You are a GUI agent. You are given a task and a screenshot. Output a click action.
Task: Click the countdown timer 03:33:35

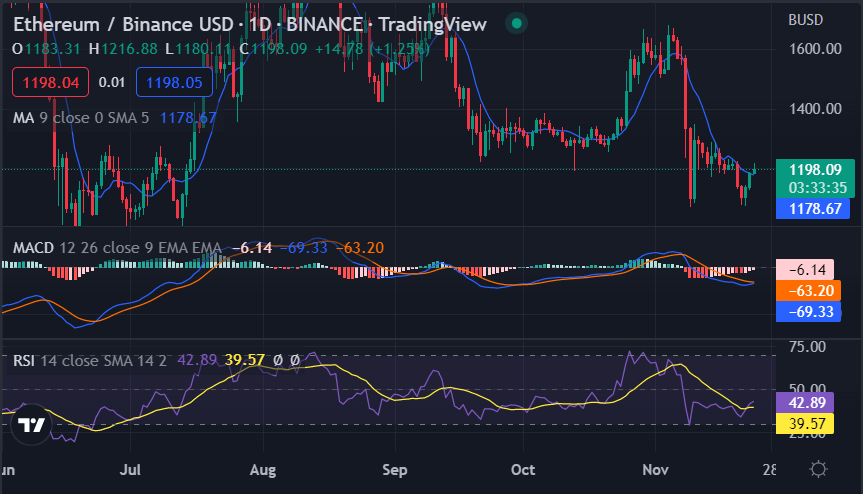pos(817,188)
